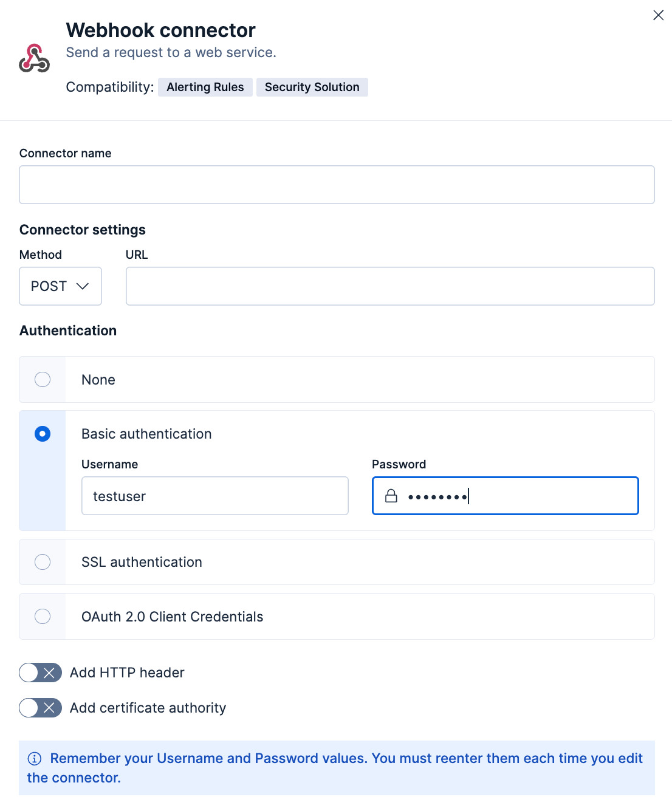Enable the Add HTTP header toggle
Viewport: 672px width, 808px height.
point(40,673)
